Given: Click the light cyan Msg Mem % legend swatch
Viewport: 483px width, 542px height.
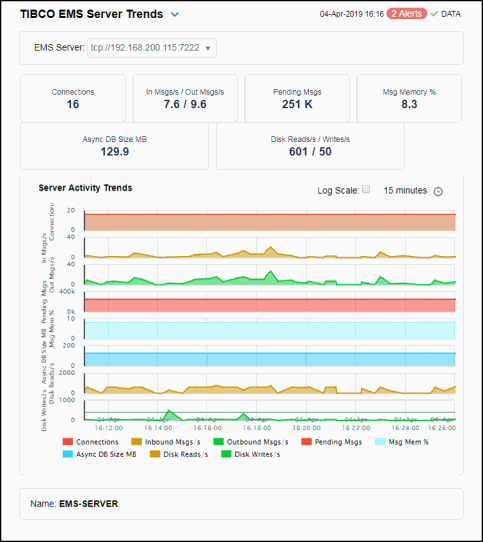Looking at the screenshot, I should tap(380, 442).
